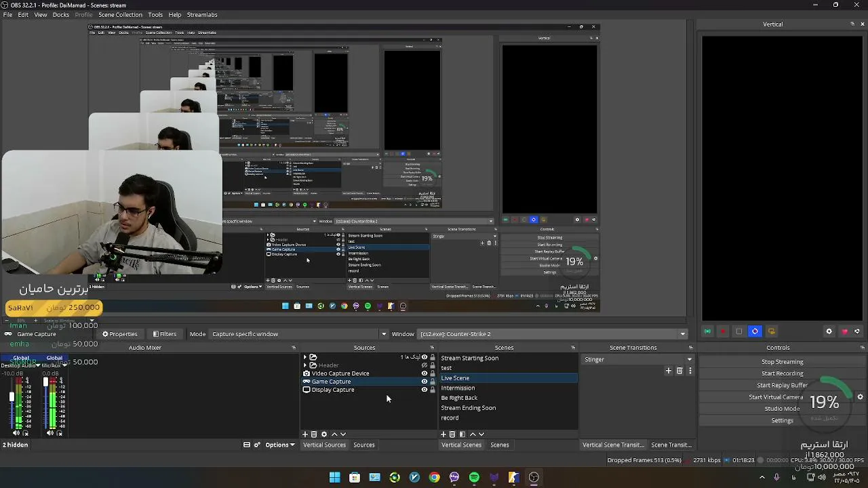Viewport: 868px width, 488px height.
Task: Click the orange replay icon under the Vertical preview
Action: [772, 331]
